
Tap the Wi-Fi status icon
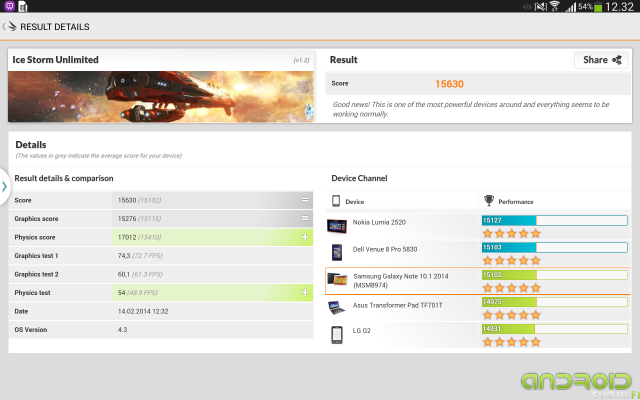(554, 6)
